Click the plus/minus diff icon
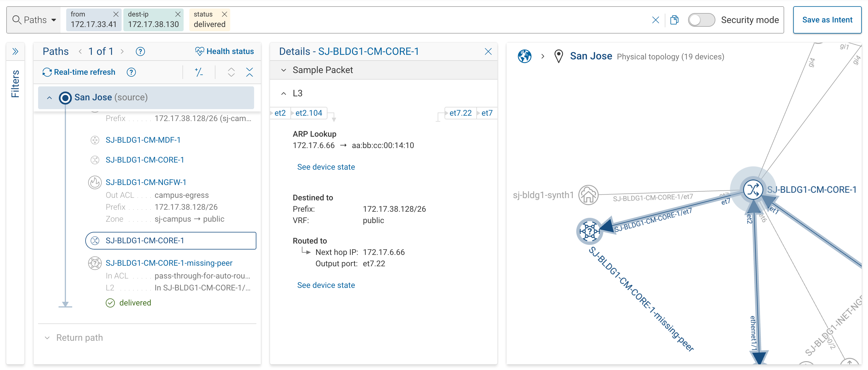 click(x=199, y=72)
